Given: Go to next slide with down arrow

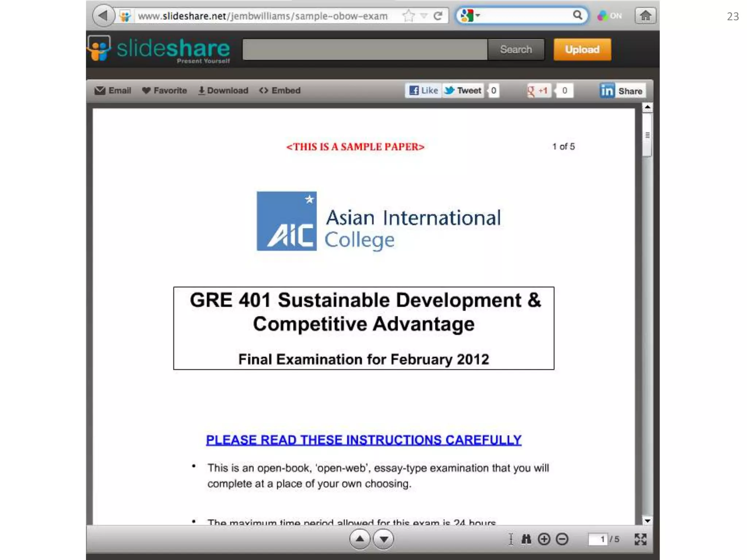Looking at the screenshot, I should (x=383, y=539).
